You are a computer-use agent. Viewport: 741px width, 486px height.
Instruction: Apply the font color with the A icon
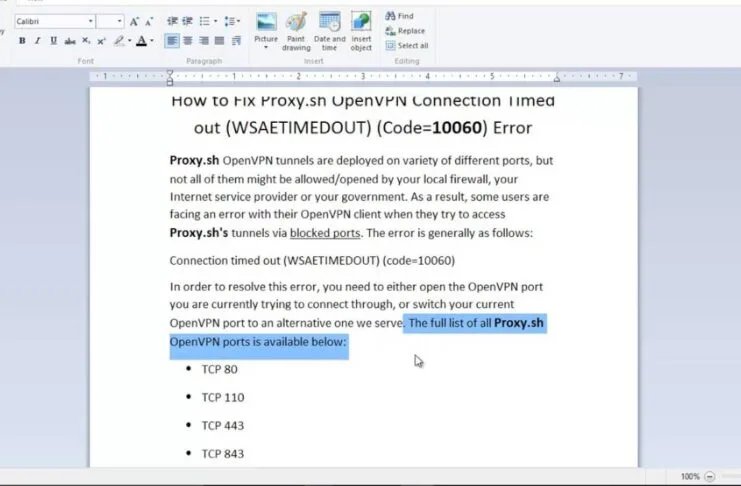coord(141,41)
